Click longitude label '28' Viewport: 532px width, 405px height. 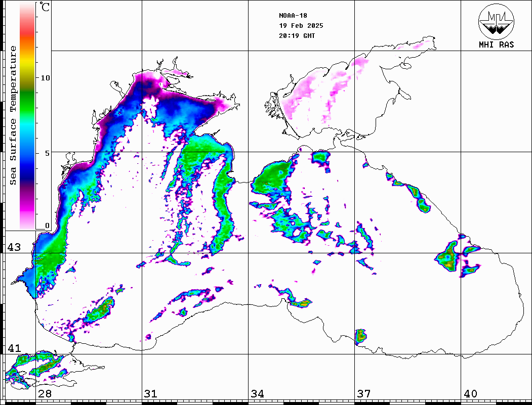[x=45, y=394]
